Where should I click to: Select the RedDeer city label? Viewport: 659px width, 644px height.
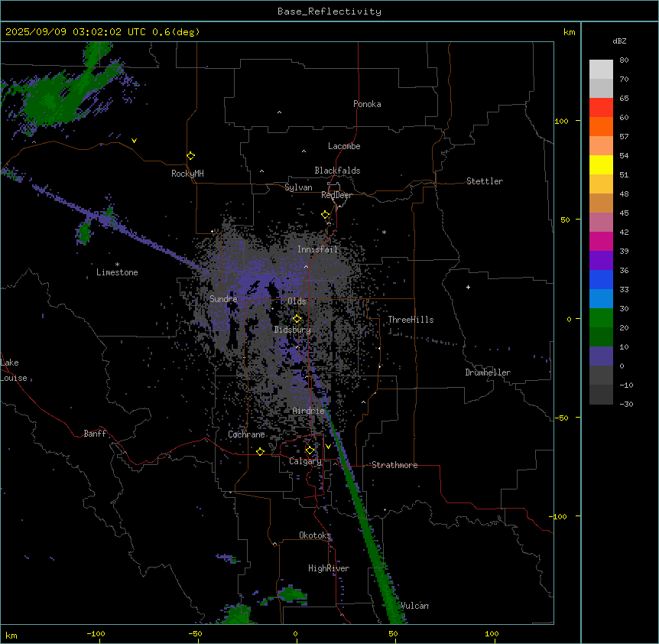(x=336, y=195)
